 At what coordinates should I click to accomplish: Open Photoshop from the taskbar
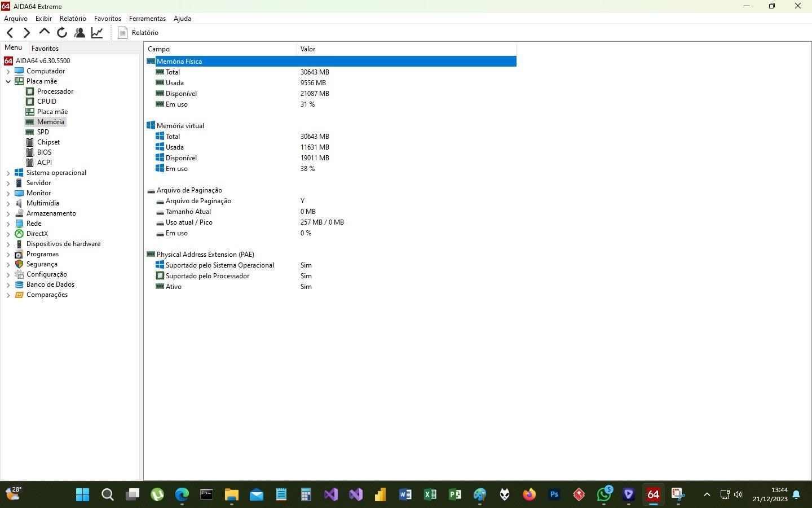coord(554,495)
